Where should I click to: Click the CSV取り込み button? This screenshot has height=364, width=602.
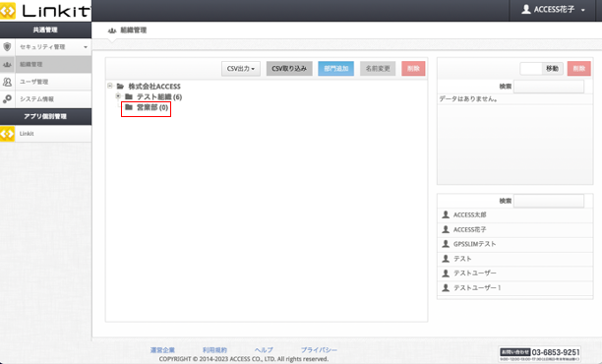(289, 69)
